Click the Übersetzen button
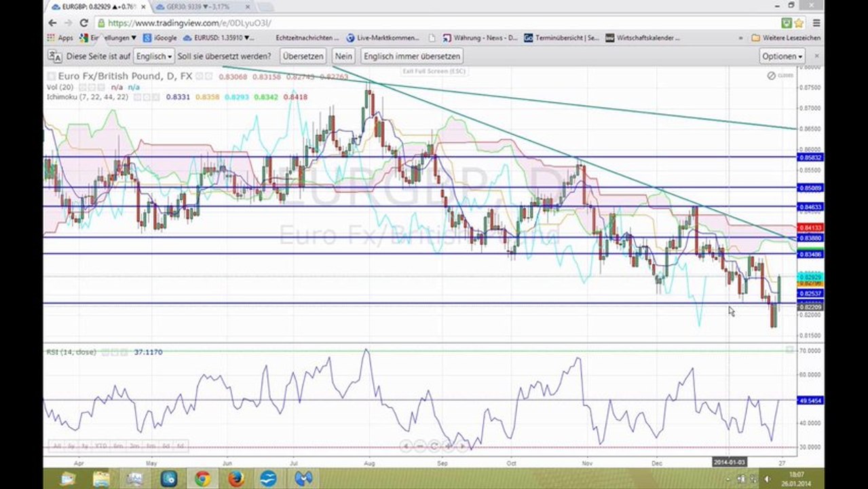Image resolution: width=868 pixels, height=489 pixels. click(x=303, y=56)
